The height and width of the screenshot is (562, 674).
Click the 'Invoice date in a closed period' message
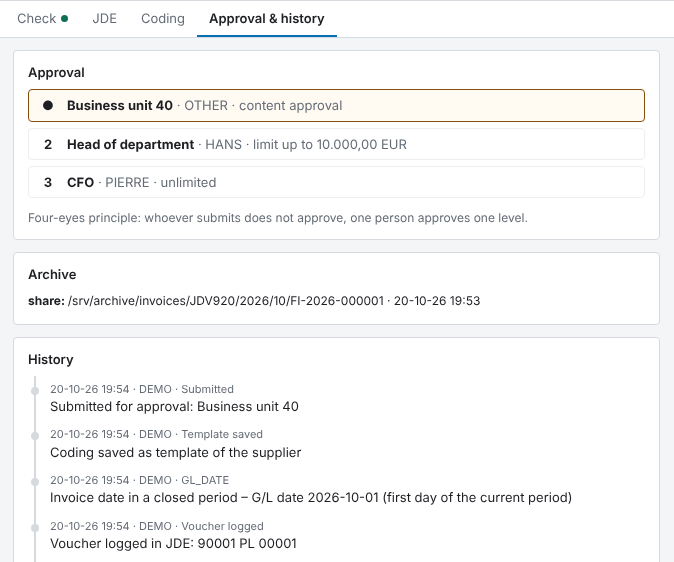(311, 498)
